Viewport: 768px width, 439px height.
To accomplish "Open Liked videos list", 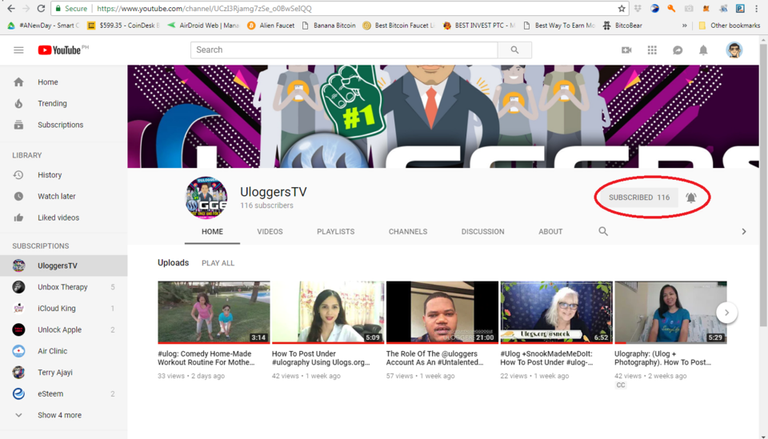I will click(64, 218).
